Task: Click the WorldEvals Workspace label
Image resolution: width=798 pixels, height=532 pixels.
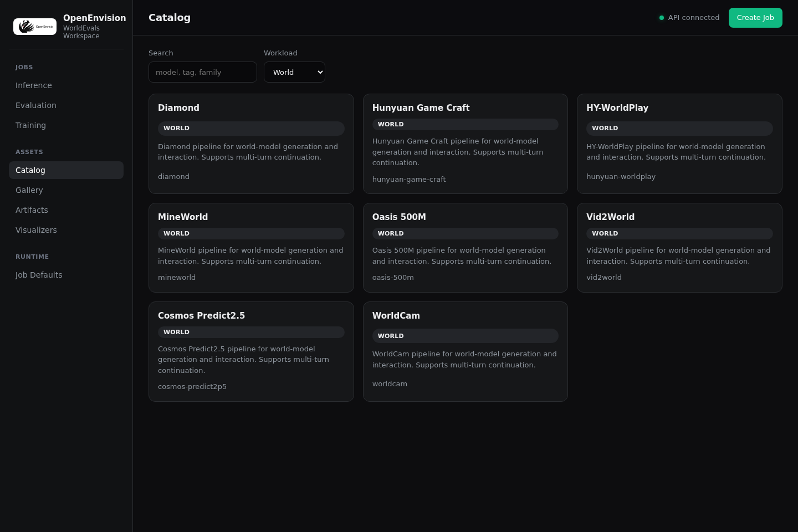Action: pyautogui.click(x=81, y=32)
